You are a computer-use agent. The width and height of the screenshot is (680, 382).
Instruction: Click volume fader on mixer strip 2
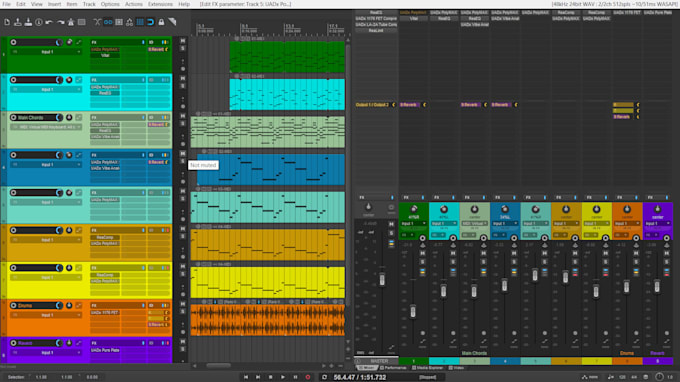click(443, 291)
